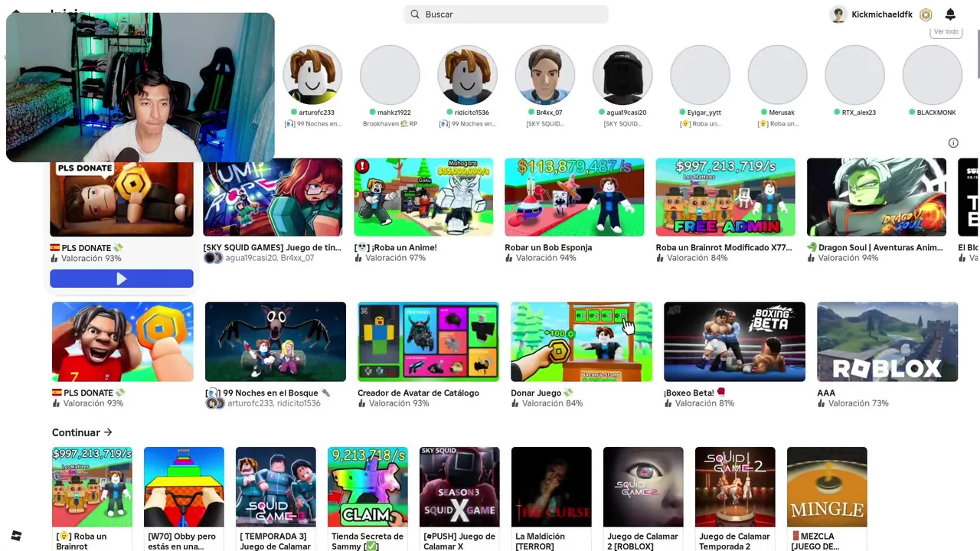Open friend Merusak avatar
The height and width of the screenshot is (551, 980).
[777, 75]
